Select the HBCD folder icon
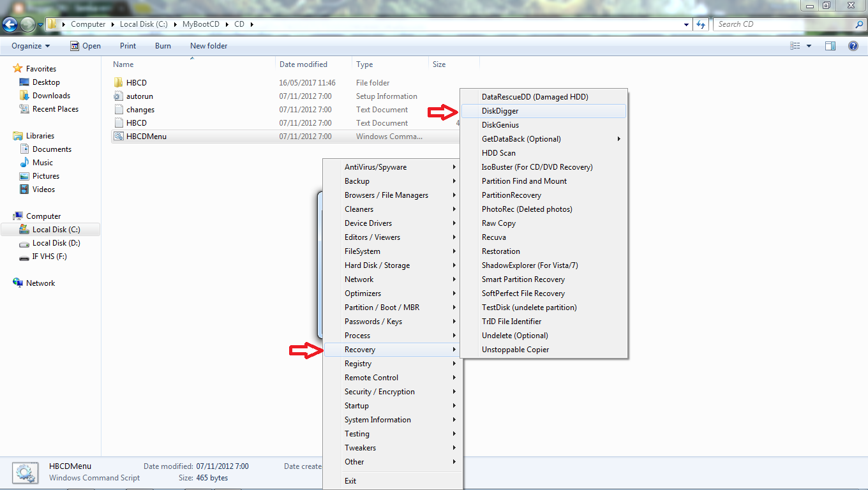The height and width of the screenshot is (490, 868). coord(118,83)
